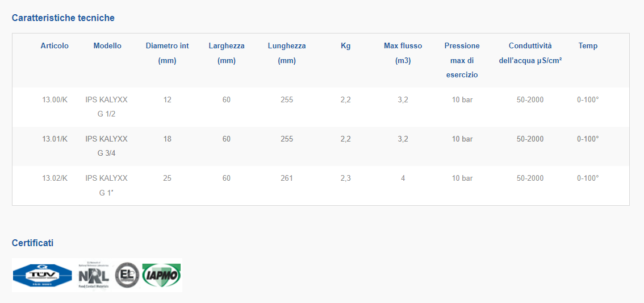Click the Diametro int (mm) header

pos(167,53)
